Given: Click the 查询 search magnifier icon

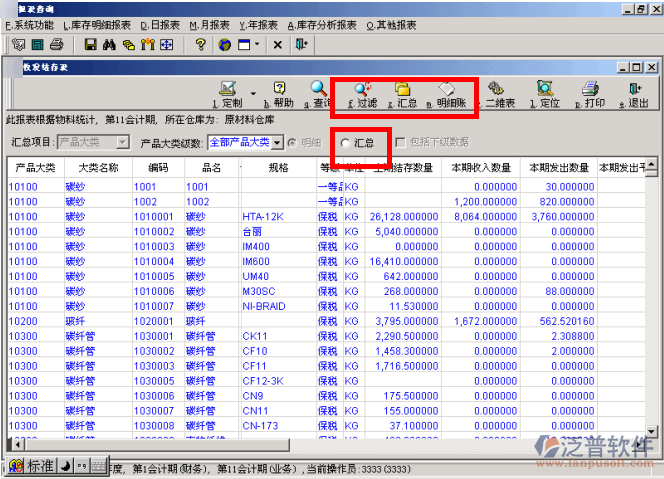Looking at the screenshot, I should point(318,93).
